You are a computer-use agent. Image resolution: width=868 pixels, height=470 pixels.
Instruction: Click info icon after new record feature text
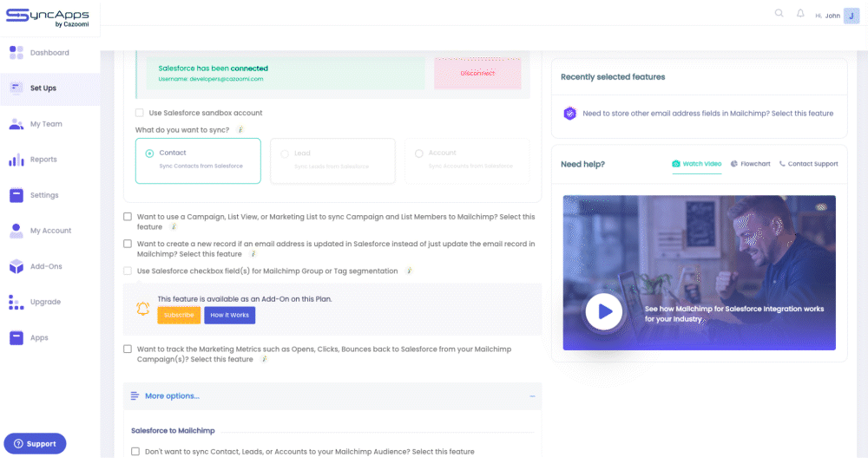[x=253, y=254]
